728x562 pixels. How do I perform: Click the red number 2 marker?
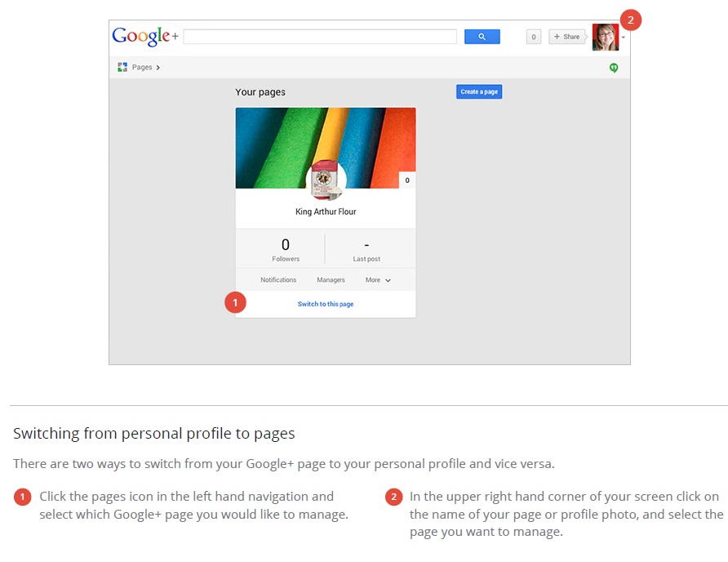pyautogui.click(x=631, y=20)
